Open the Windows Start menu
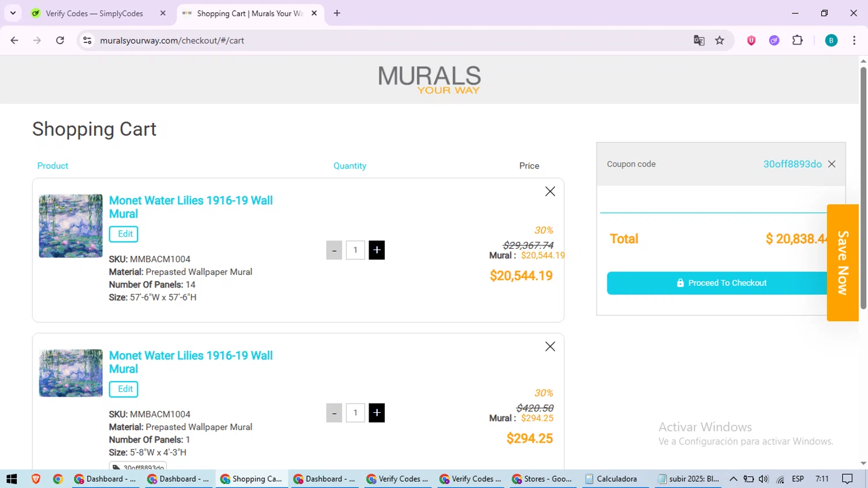868x488 pixels. tap(12, 479)
